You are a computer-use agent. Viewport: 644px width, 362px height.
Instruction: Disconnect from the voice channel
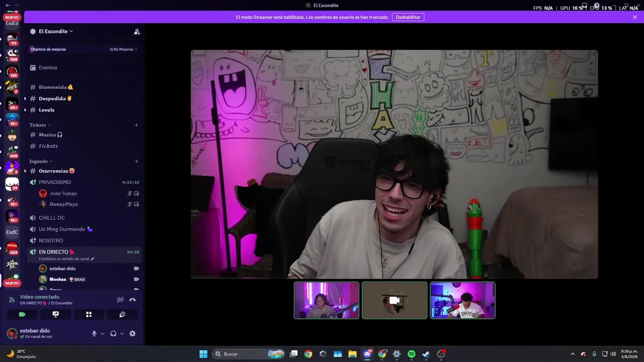click(x=132, y=300)
